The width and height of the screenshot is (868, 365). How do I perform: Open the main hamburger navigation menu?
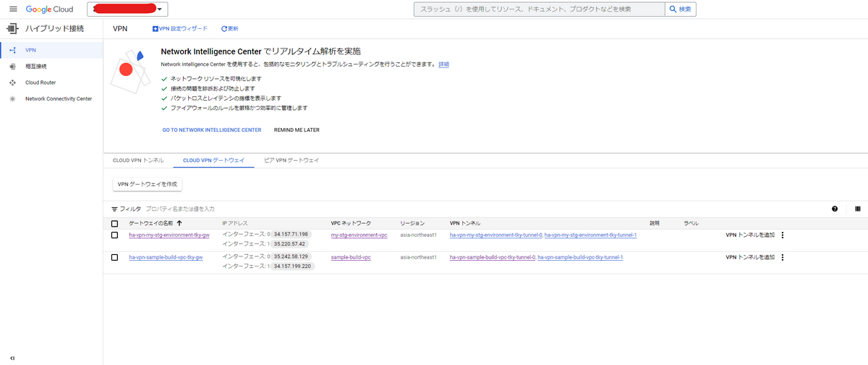tap(13, 9)
